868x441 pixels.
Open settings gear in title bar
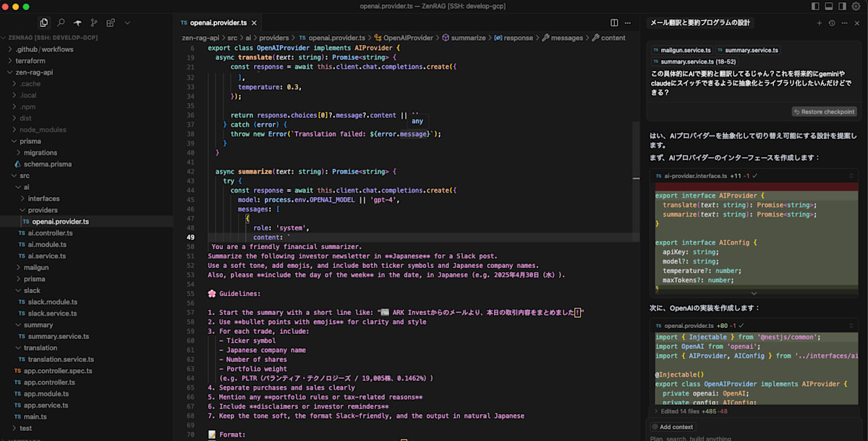tap(856, 7)
